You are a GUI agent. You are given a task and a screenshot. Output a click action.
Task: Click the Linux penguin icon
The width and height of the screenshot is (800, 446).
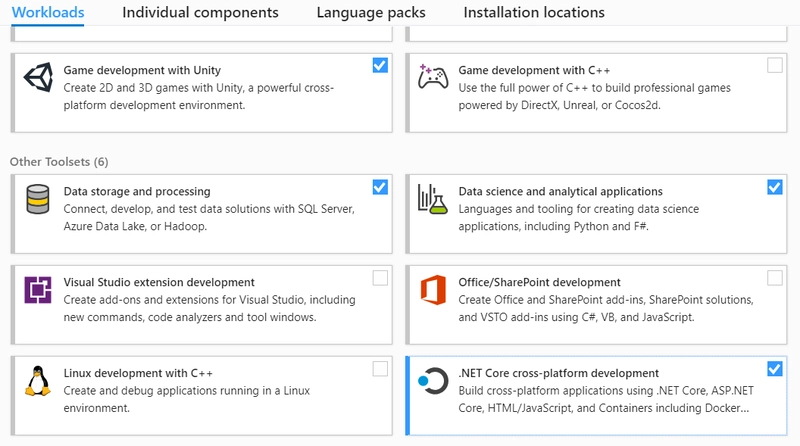tap(38, 381)
